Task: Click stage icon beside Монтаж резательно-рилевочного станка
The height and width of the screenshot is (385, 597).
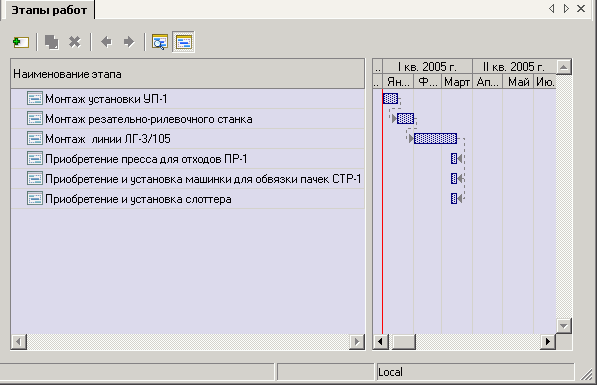Action: tap(35, 118)
